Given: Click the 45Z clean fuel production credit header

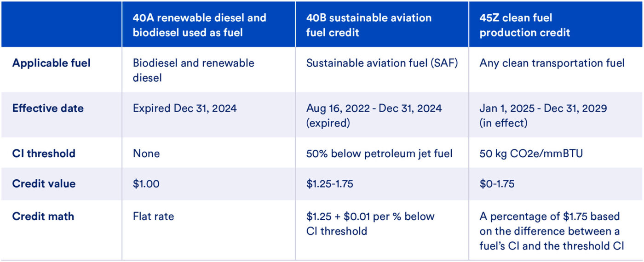Looking at the screenshot, I should click(524, 25).
